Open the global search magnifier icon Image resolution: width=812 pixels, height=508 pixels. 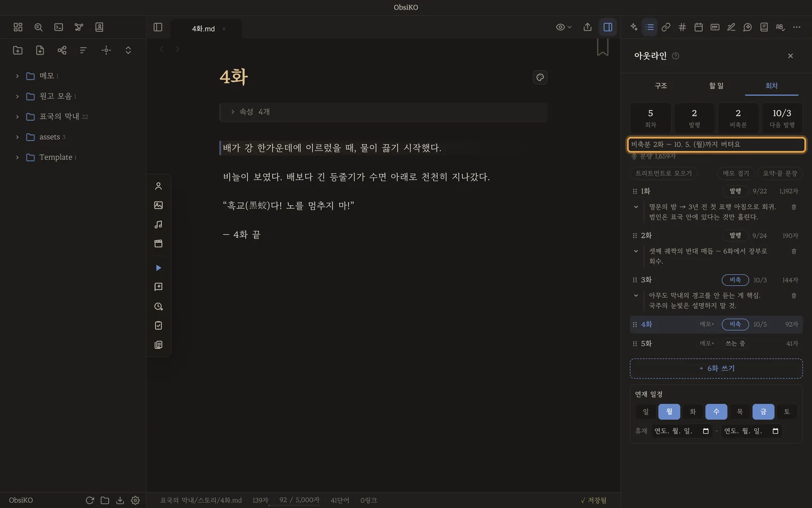point(38,27)
